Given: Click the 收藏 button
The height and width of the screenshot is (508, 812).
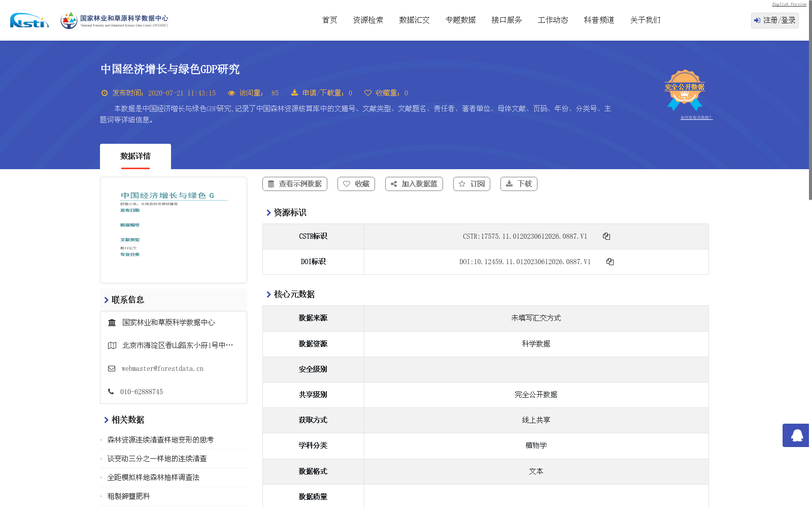Looking at the screenshot, I should coord(356,184).
